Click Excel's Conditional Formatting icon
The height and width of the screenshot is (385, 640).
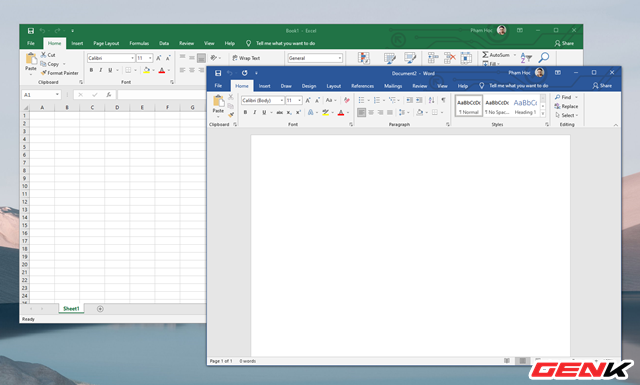364,58
